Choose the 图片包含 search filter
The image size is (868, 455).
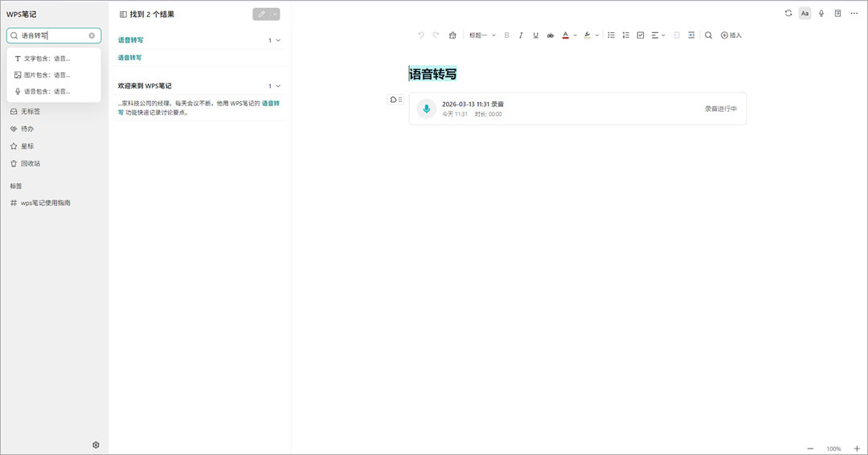(x=54, y=75)
